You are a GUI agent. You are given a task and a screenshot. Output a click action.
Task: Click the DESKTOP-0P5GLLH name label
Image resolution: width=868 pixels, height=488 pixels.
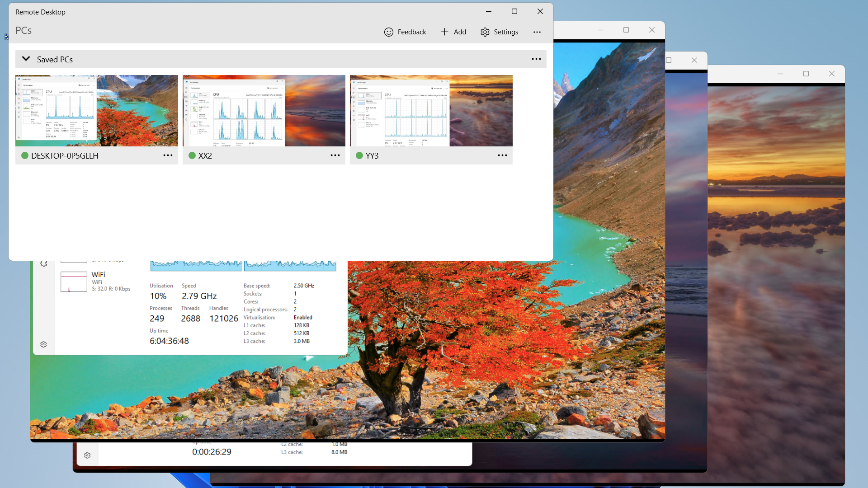pyautogui.click(x=64, y=155)
